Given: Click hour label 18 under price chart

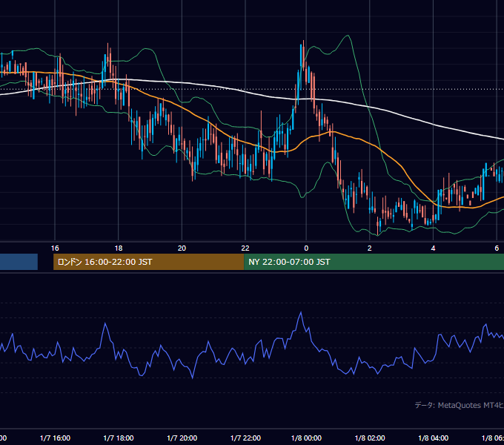Looking at the screenshot, I should point(119,248).
